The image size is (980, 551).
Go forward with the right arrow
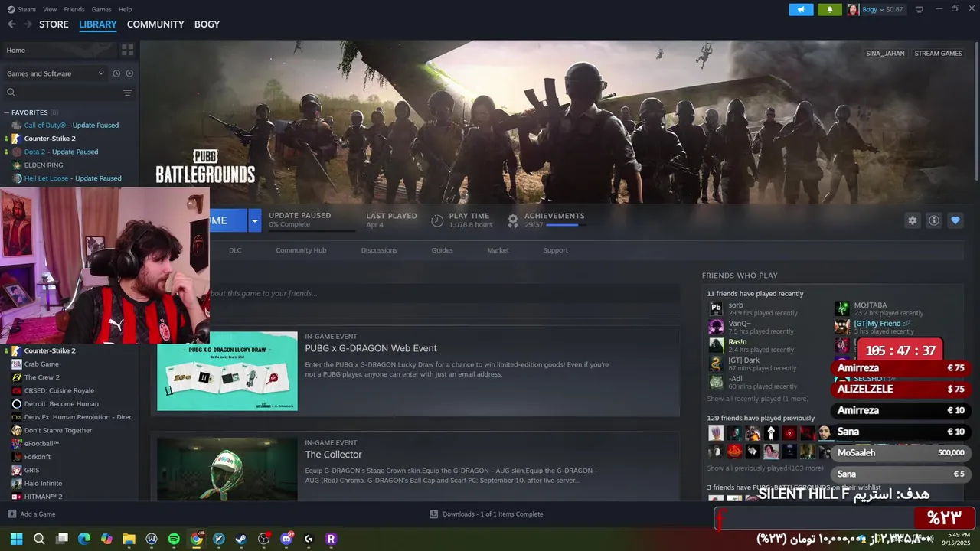coord(28,24)
